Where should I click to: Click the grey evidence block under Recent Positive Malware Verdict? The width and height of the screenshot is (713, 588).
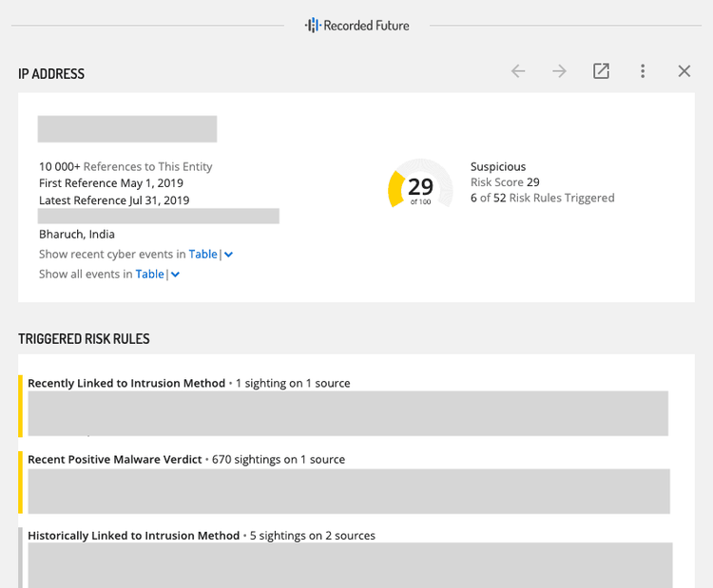click(349, 491)
